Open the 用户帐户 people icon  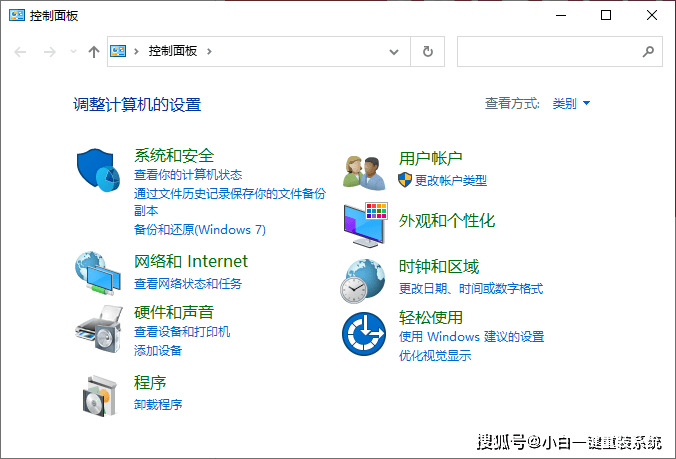[365, 173]
